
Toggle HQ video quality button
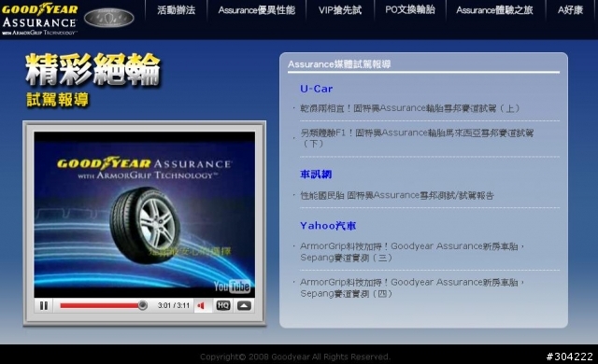coord(223,305)
